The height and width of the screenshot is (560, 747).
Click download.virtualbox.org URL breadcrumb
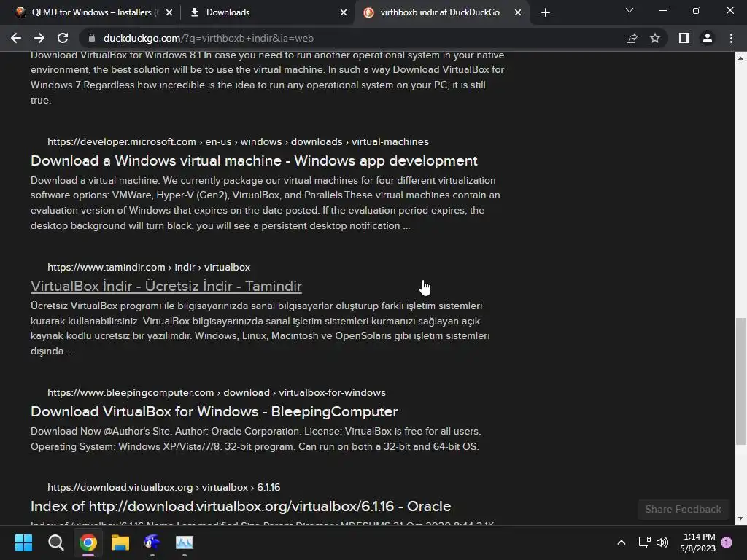coord(164,487)
